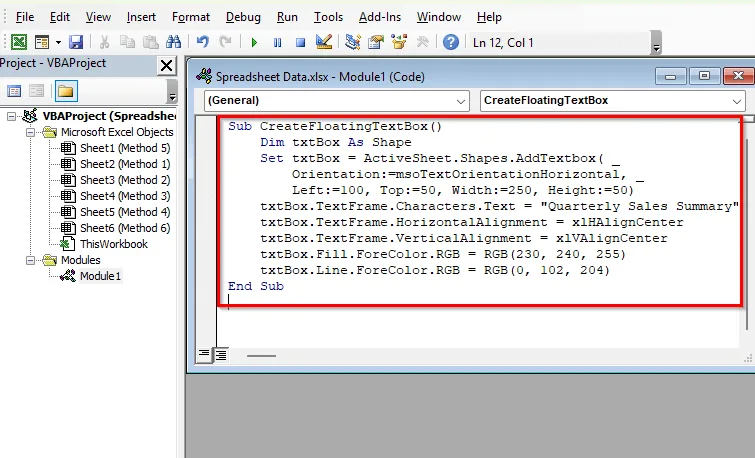The height and width of the screenshot is (458, 755).
Task: Open the Tools menu
Action: coord(328,17)
